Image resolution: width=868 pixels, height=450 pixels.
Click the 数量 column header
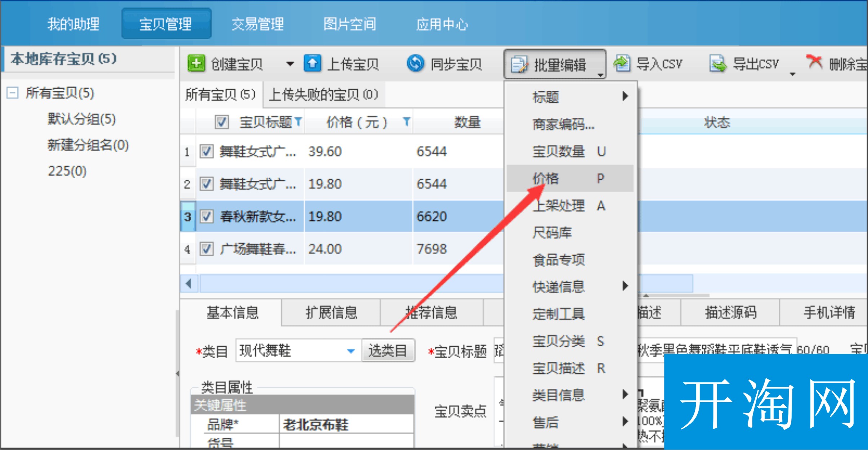coord(467,122)
